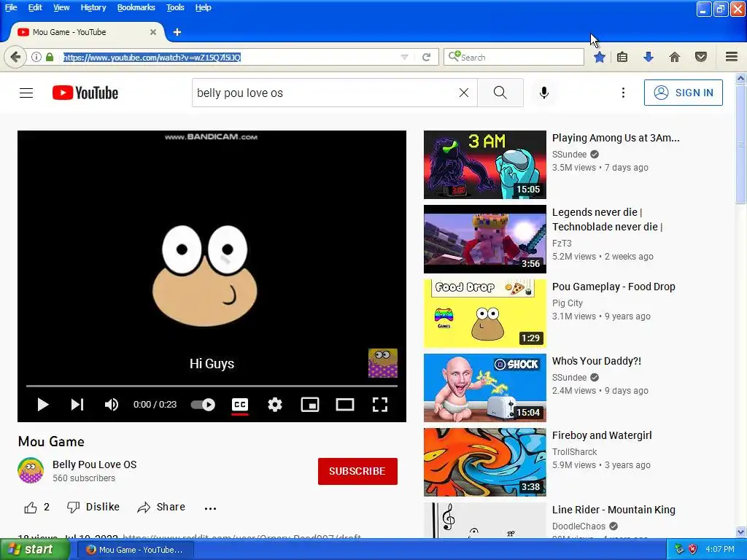
Task: Reload the page with the refresh icon
Action: pos(426,57)
